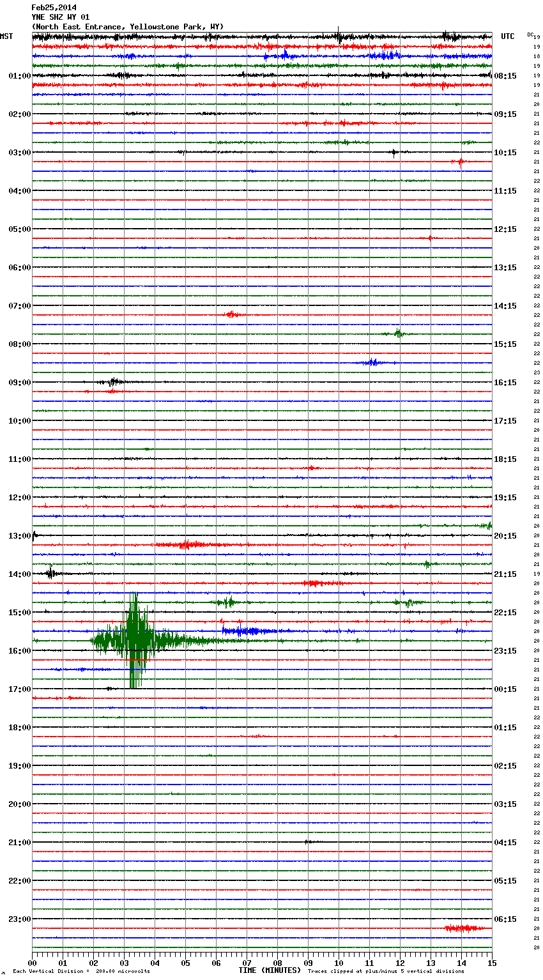The height and width of the screenshot is (980, 543).
Task: Click minute tick label 05 on x-axis
Action: tap(185, 963)
